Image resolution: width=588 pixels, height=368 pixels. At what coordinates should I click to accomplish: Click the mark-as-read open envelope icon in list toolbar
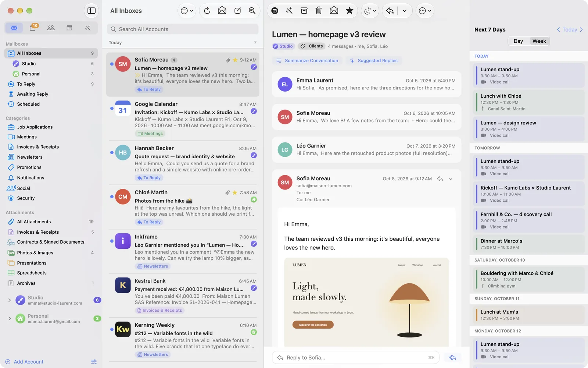click(x=222, y=11)
